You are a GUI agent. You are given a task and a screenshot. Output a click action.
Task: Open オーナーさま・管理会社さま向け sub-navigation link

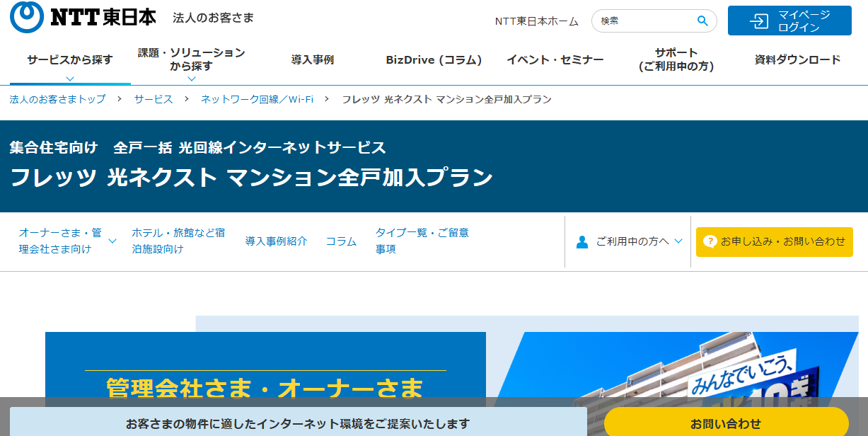60,241
